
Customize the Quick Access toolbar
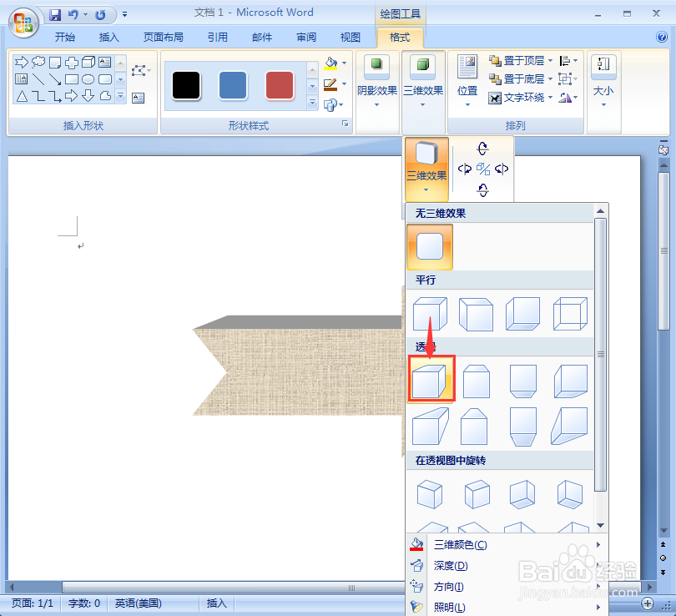(124, 15)
